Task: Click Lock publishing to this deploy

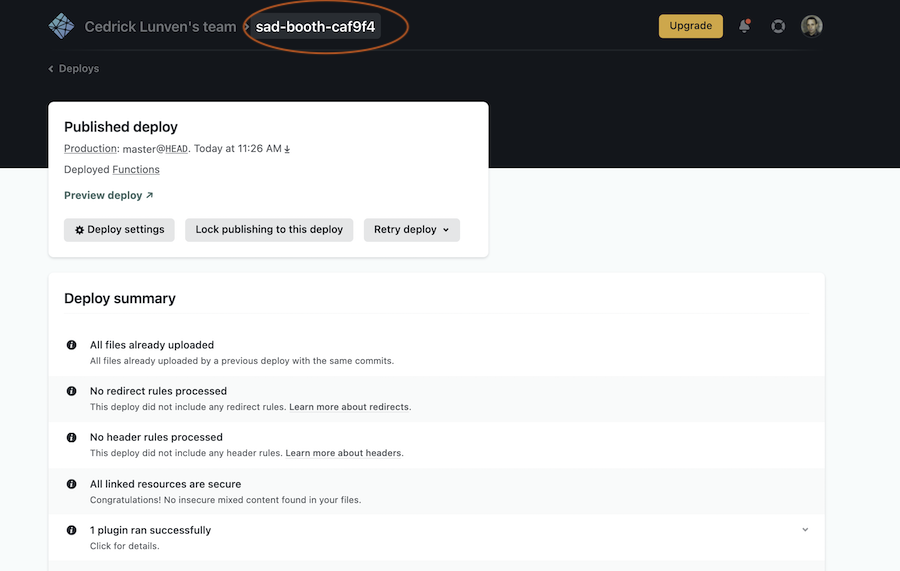Action: pos(269,230)
